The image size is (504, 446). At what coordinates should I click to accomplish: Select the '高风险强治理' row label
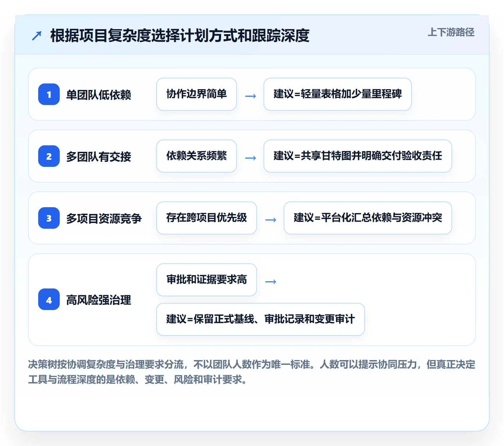point(99,300)
